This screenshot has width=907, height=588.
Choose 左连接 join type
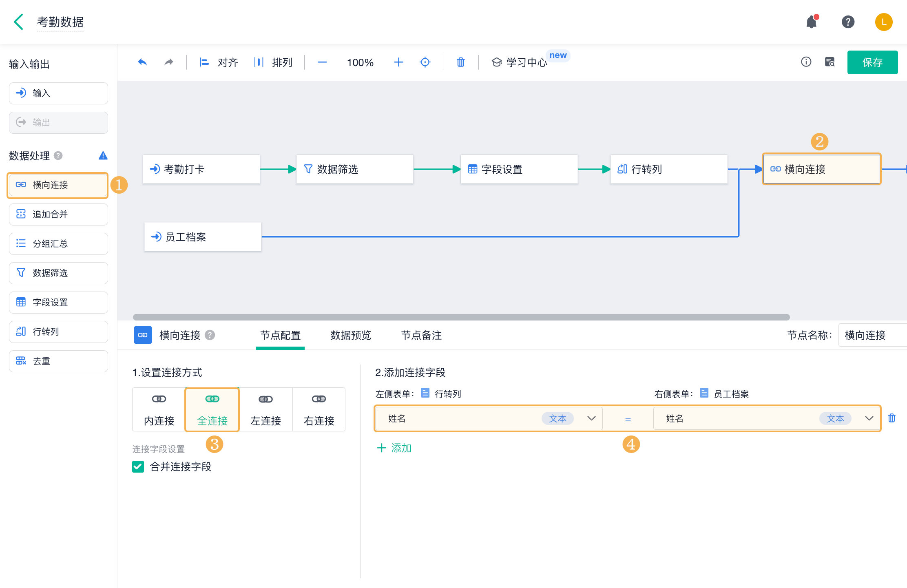coord(265,410)
